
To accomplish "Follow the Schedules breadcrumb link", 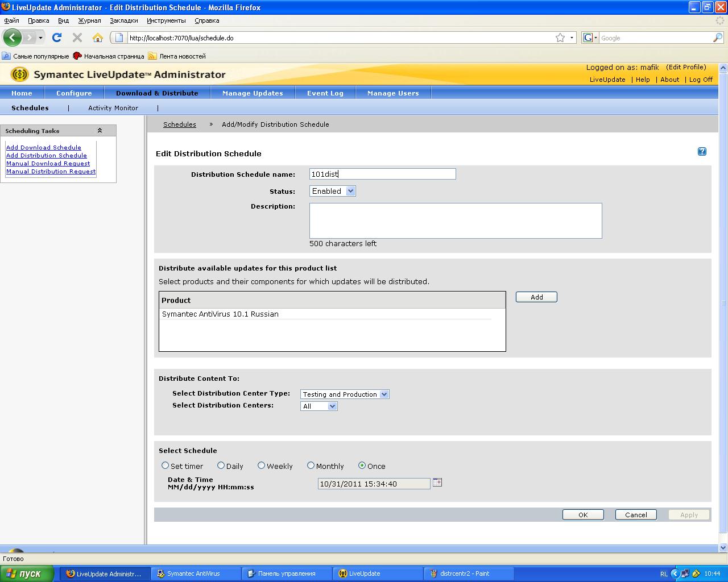I will (x=180, y=124).
